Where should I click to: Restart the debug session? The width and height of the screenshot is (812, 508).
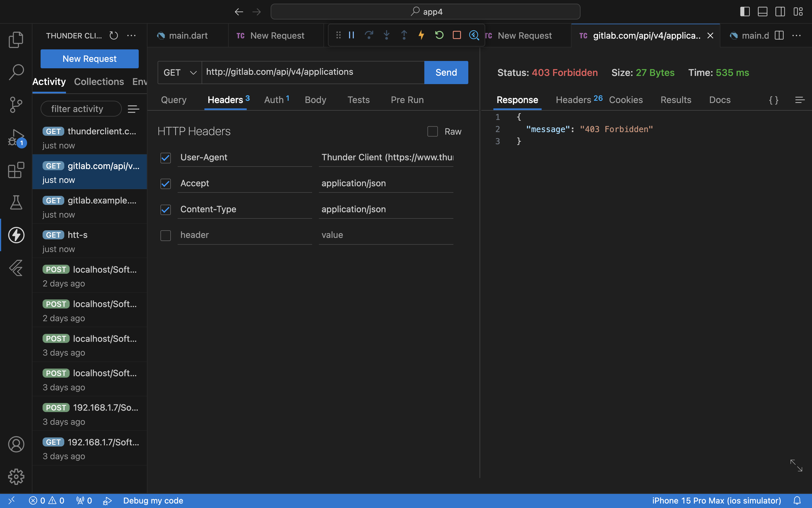click(439, 35)
